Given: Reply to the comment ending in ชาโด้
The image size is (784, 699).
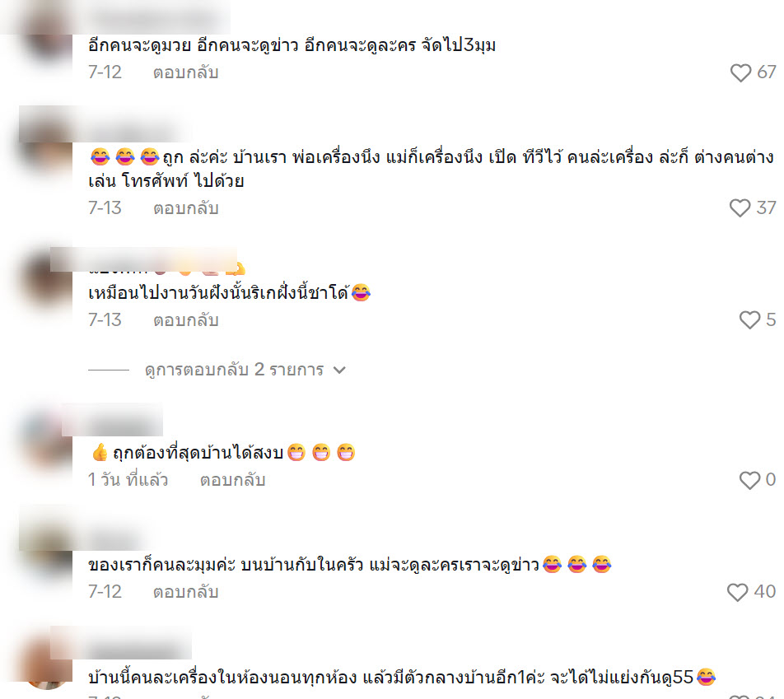Looking at the screenshot, I should (185, 320).
